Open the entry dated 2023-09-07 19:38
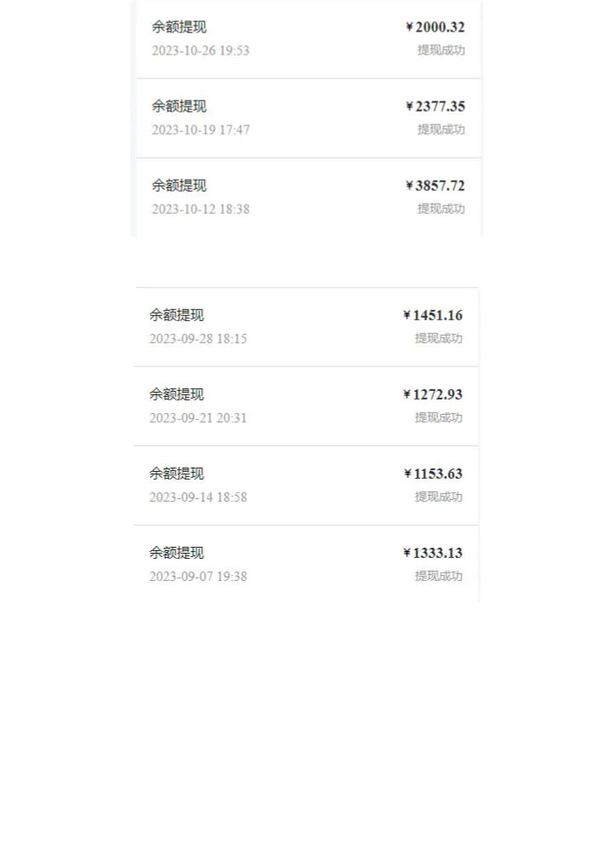The height and width of the screenshot is (868, 613). coord(306,564)
